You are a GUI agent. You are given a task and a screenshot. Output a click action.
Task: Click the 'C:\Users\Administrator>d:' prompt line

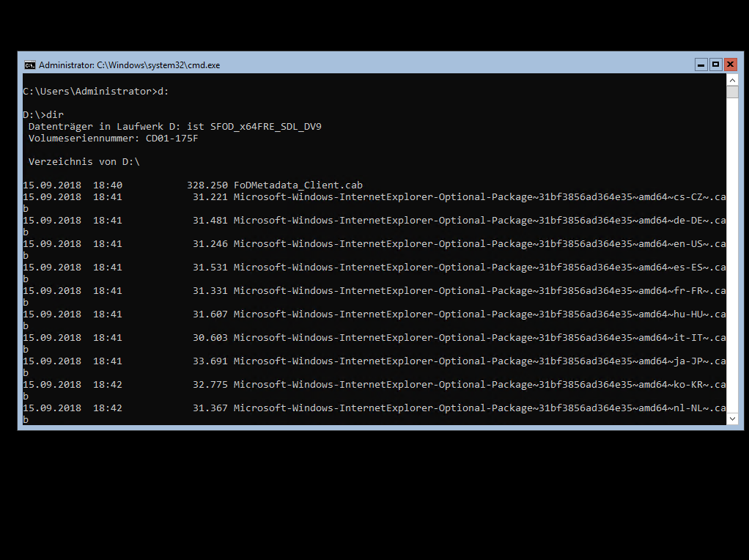coord(95,92)
